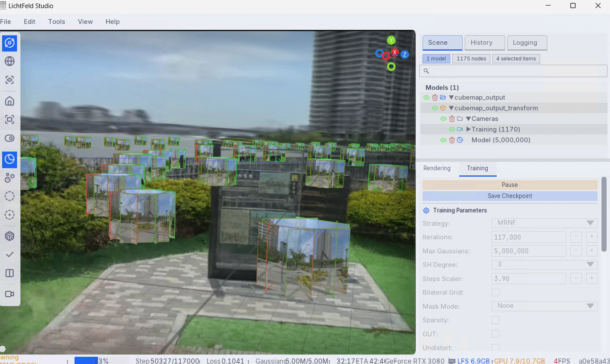This screenshot has width=610, height=364.
Task: Click the training panel vertical scrollbar
Action: (x=604, y=215)
